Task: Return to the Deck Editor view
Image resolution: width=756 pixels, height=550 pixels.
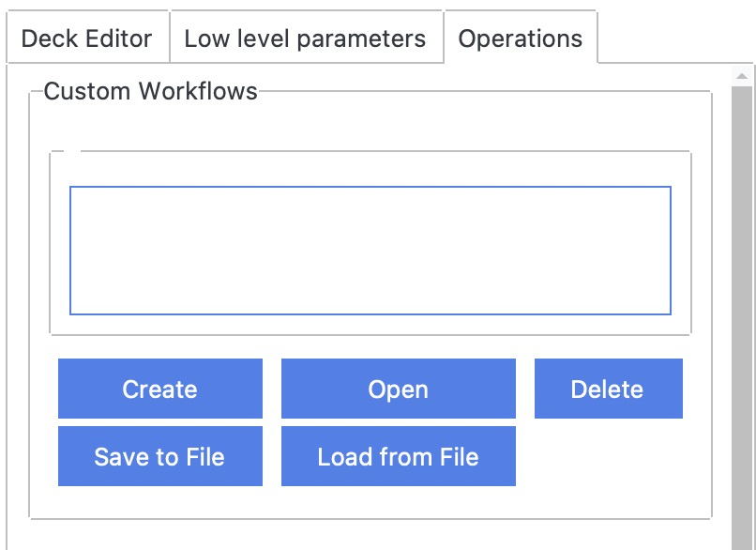Action: [x=86, y=38]
